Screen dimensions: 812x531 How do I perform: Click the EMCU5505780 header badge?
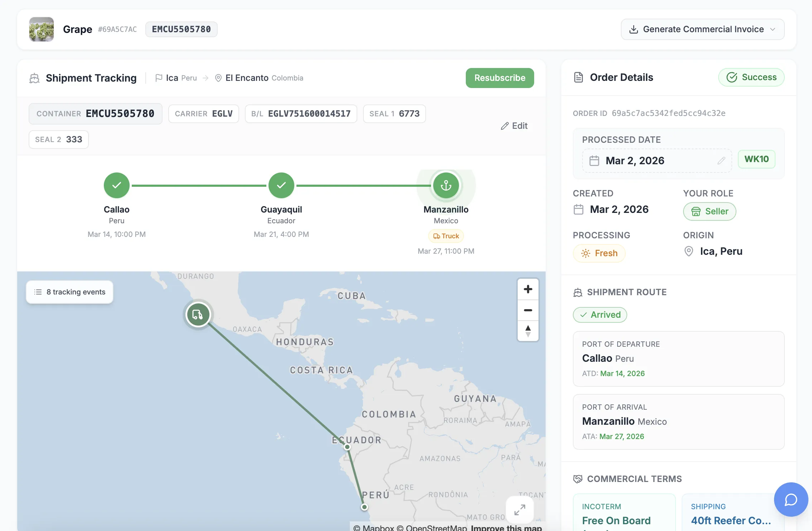[182, 29]
